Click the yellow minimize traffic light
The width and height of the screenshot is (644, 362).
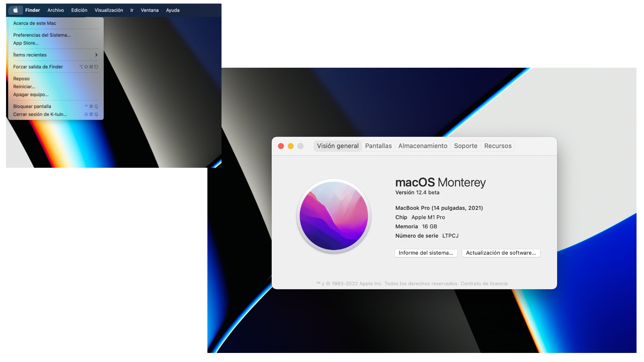(x=291, y=146)
